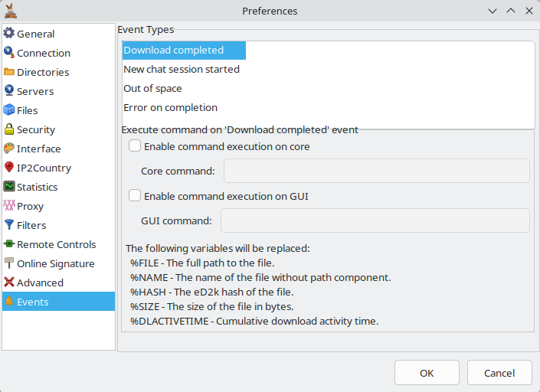Image resolution: width=540 pixels, height=392 pixels.
Task: Select the Interface preferences page
Action: 39,149
